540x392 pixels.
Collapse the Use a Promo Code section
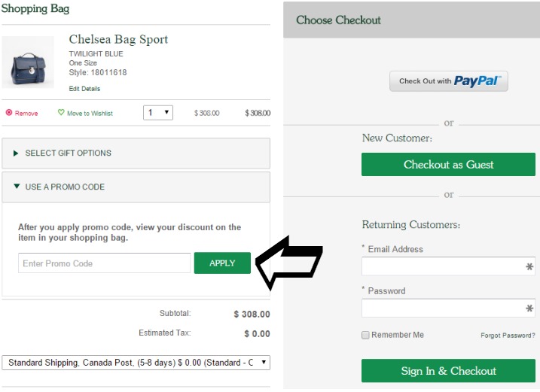click(x=136, y=187)
